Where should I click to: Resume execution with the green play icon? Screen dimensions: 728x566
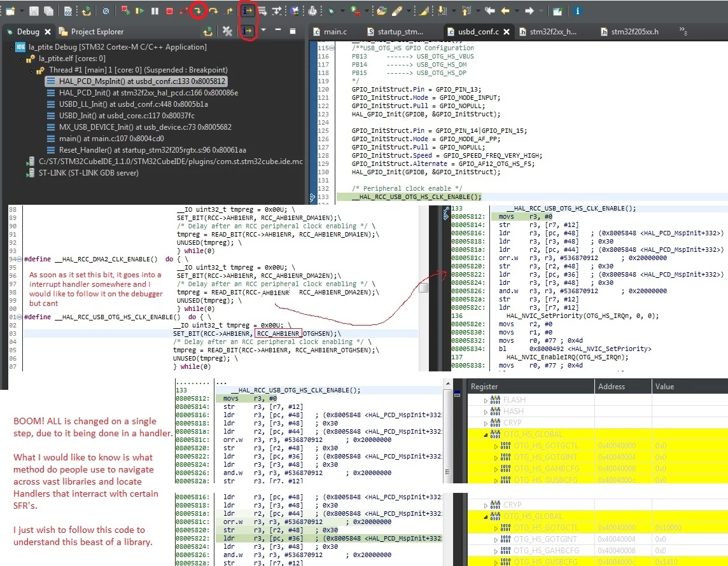click(x=140, y=11)
